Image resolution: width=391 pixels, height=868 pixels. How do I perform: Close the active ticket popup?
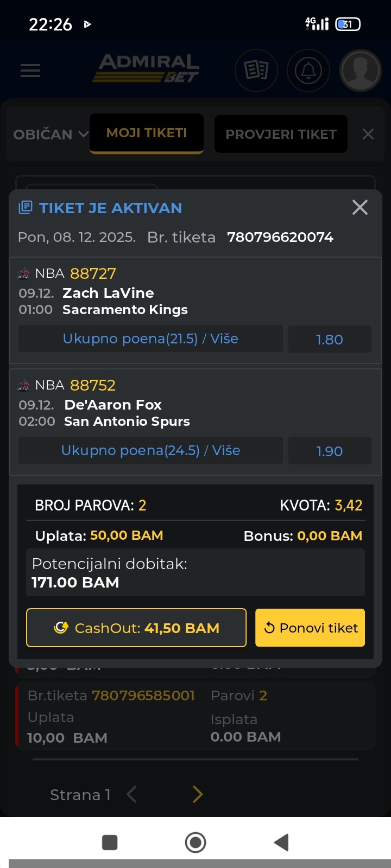360,207
